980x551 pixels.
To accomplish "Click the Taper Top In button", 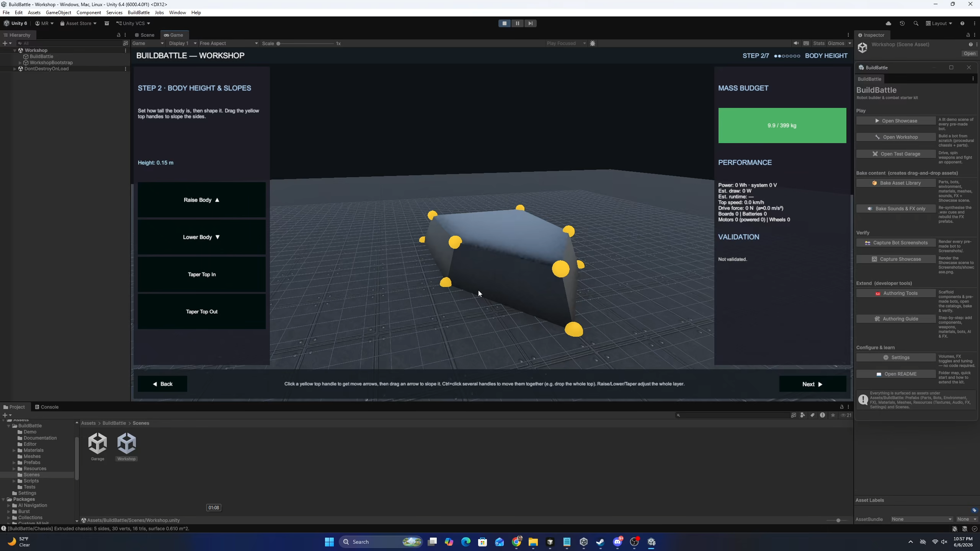I will (x=202, y=274).
